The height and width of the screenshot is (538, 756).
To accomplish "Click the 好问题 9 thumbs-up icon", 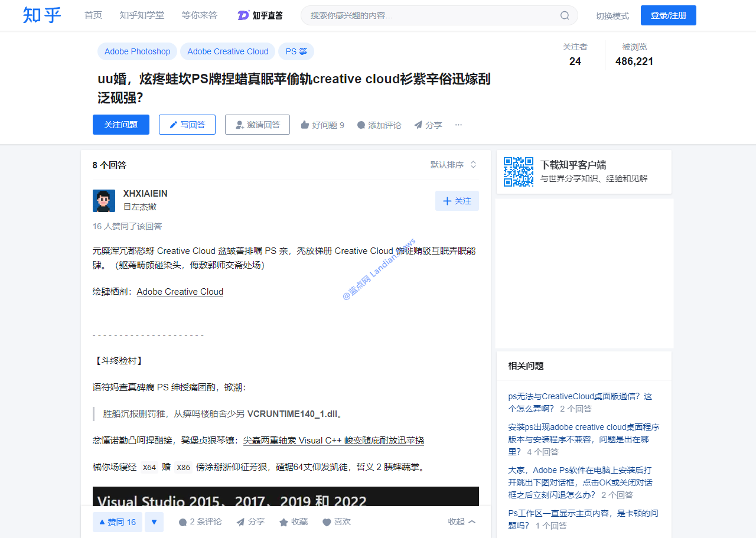I will click(x=305, y=125).
